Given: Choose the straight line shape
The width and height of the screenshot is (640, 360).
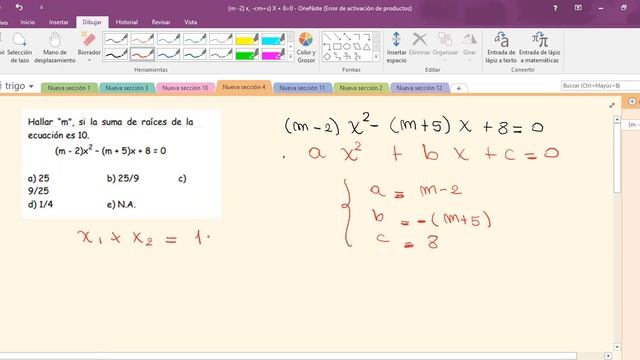Looking at the screenshot, I should click(x=327, y=37).
